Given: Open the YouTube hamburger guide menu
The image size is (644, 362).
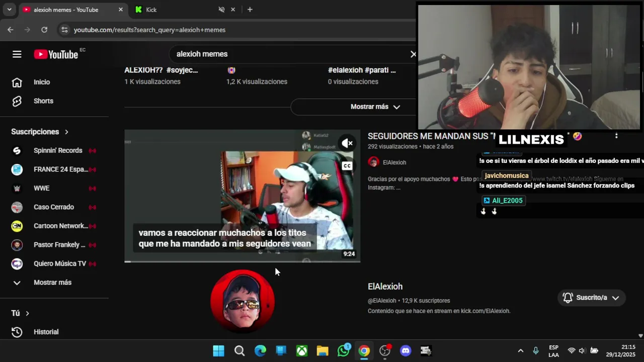Looking at the screenshot, I should click(17, 54).
